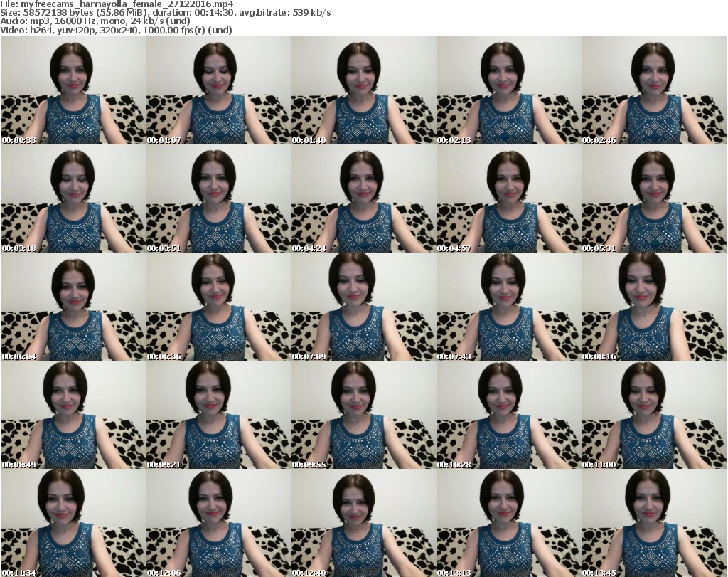The height and width of the screenshot is (577, 728).
Task: Open the frame at 00:03:51
Action: [219, 198]
